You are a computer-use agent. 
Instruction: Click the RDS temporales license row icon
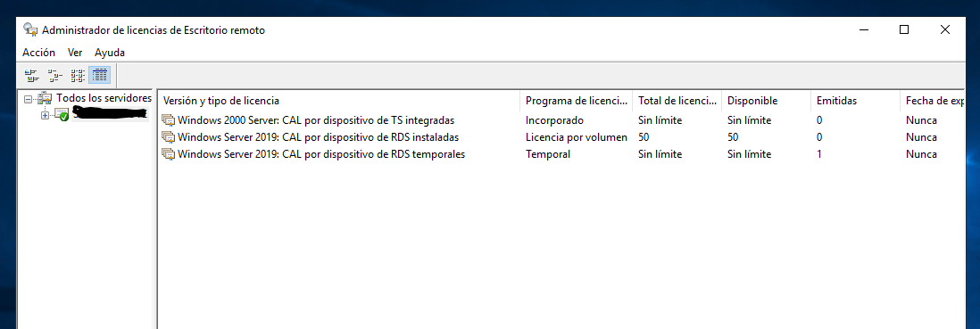[x=168, y=154]
